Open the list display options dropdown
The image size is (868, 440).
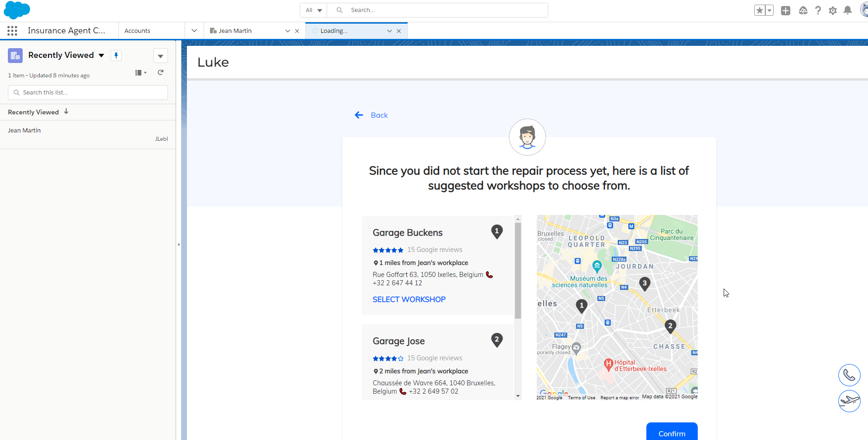pos(140,73)
